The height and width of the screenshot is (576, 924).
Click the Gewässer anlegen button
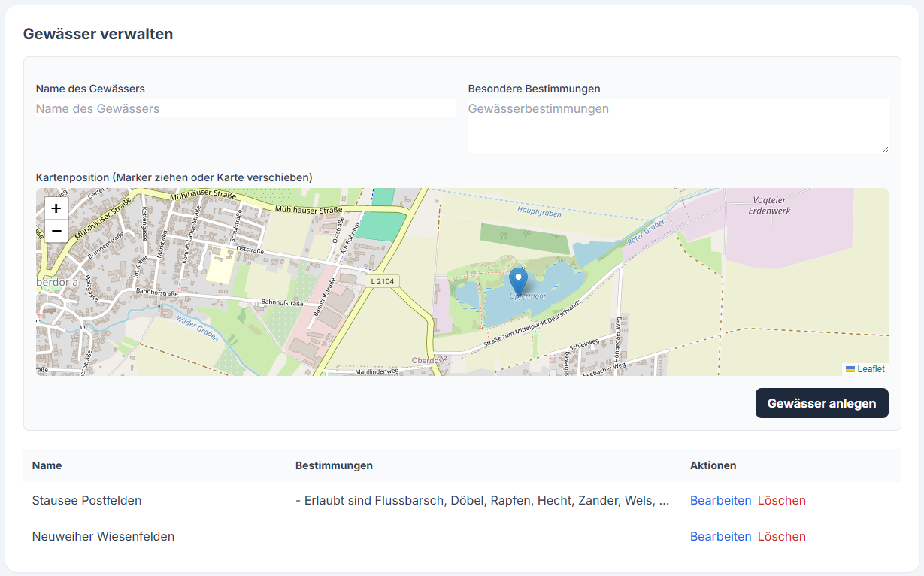(x=822, y=403)
